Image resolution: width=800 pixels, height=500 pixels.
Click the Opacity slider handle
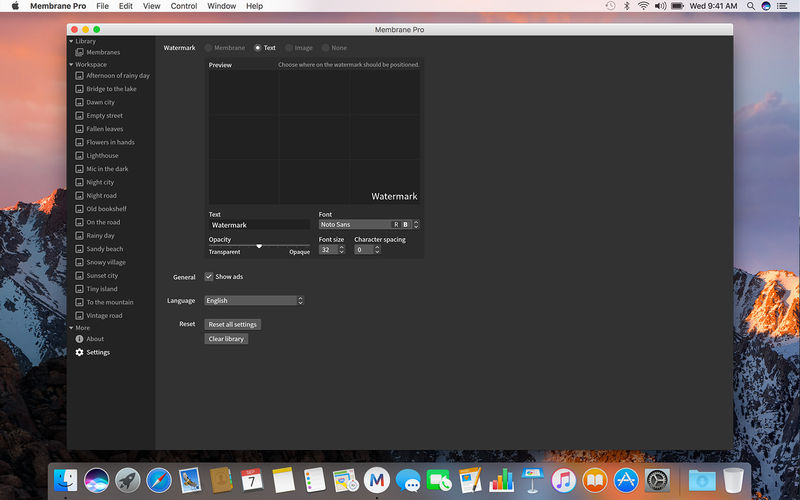(x=259, y=246)
